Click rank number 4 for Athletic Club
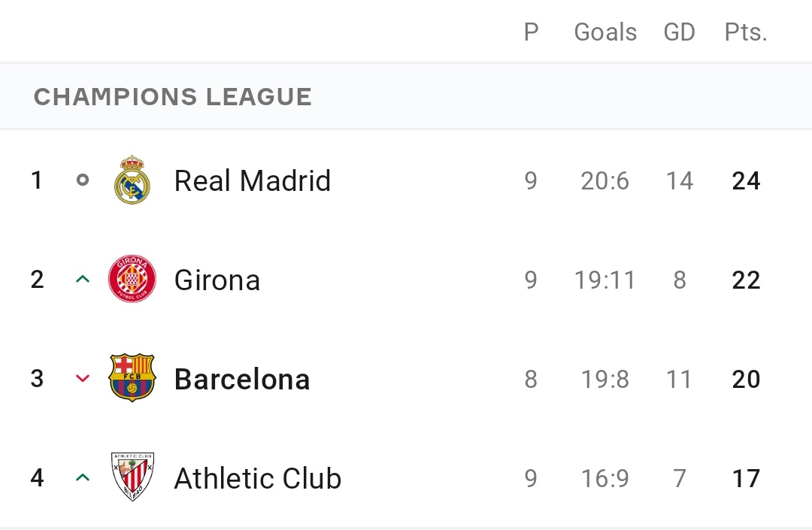Screen dimensions: 812x530 [x=37, y=477]
